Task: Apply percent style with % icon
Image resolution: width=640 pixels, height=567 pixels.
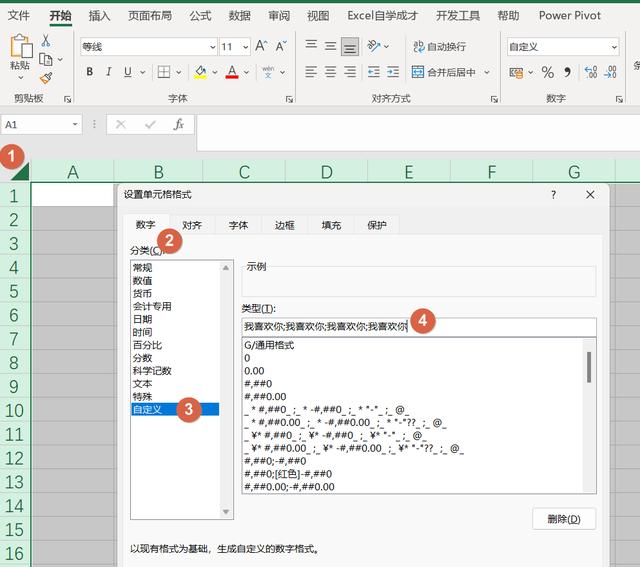Action: tap(547, 73)
